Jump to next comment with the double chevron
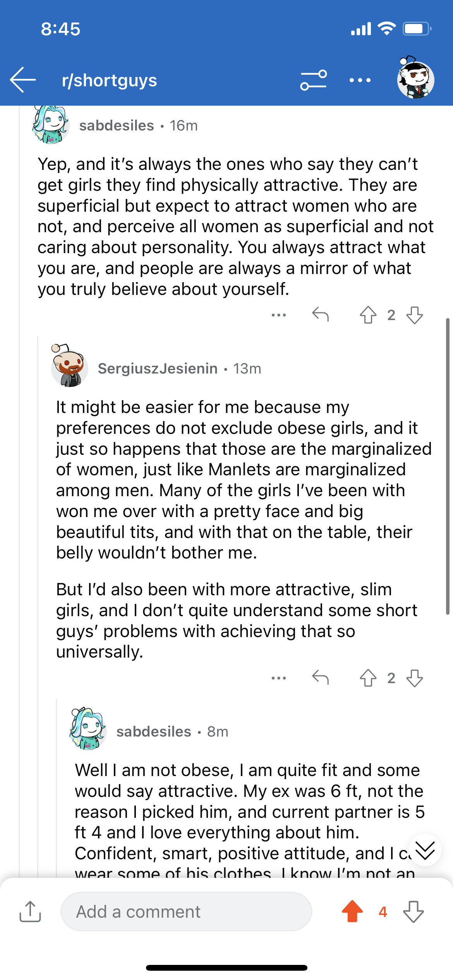Screen dimensions: 453x980 point(425,850)
